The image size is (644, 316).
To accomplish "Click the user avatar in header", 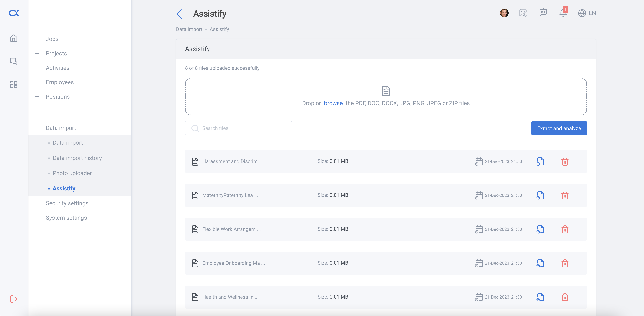I will pyautogui.click(x=504, y=13).
